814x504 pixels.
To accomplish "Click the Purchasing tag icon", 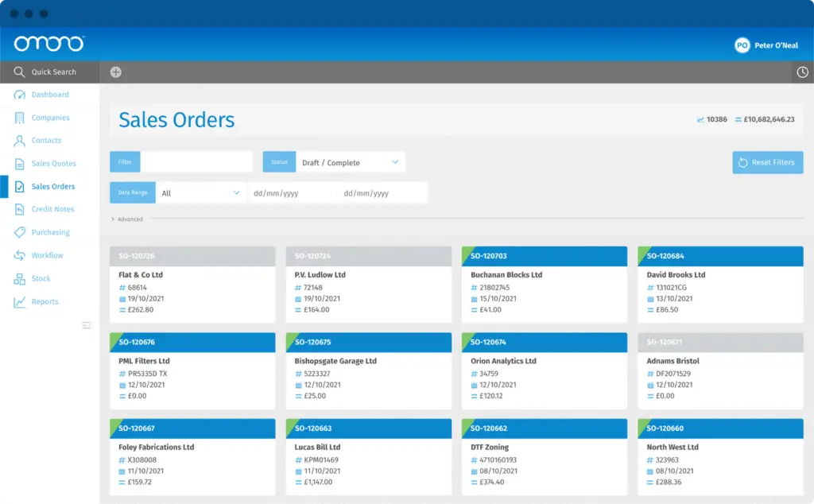I will click(19, 232).
